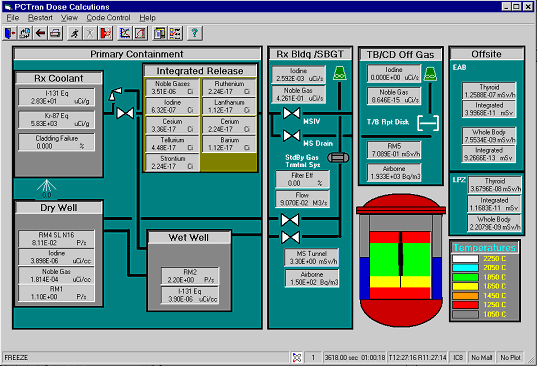Click the T/B Rpt Disk bracket symbol
The width and height of the screenshot is (537, 366).
[x=428, y=123]
